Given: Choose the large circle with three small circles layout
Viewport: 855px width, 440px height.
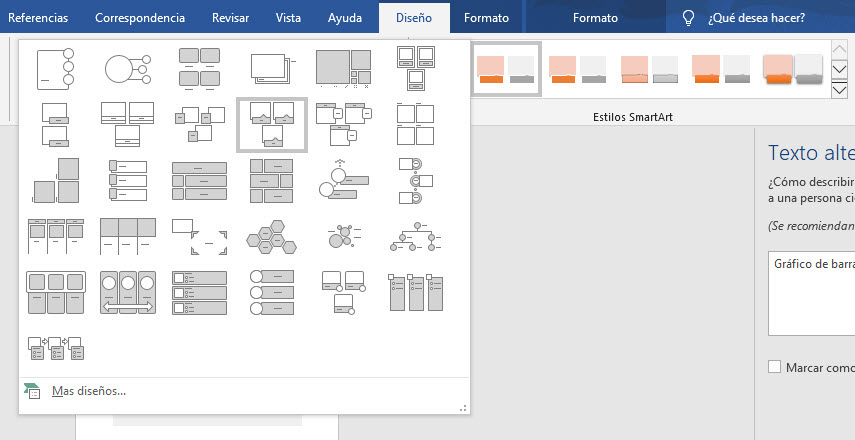Looking at the screenshot, I should point(127,68).
